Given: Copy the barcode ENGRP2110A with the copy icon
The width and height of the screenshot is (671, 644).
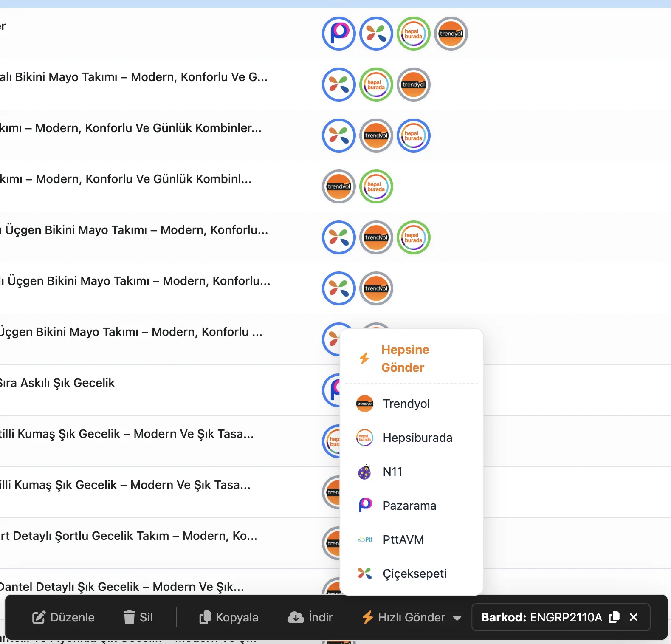Looking at the screenshot, I should (614, 617).
